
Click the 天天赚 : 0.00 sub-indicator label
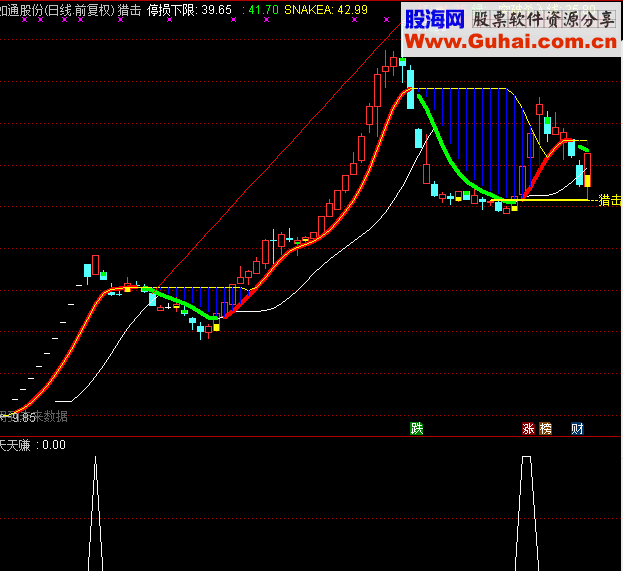[x=33, y=445]
